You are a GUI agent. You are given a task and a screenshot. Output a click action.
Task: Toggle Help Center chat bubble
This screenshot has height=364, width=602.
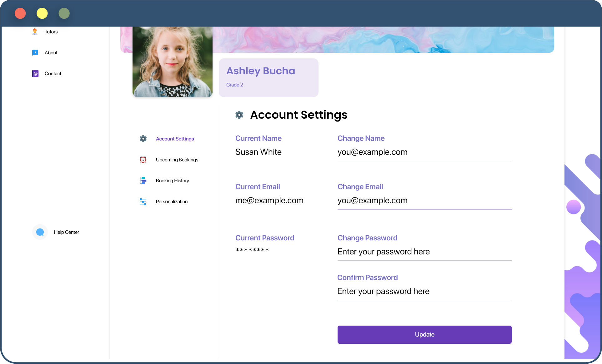pyautogui.click(x=40, y=232)
